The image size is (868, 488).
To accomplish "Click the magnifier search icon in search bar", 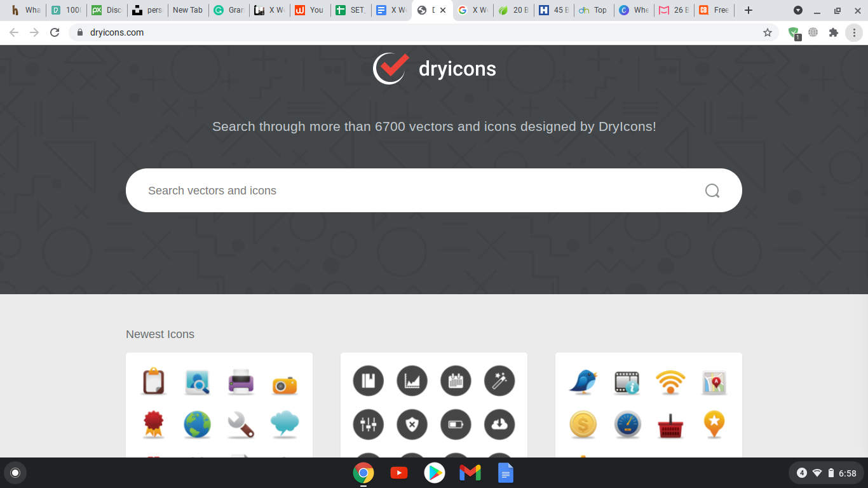I will tap(712, 191).
